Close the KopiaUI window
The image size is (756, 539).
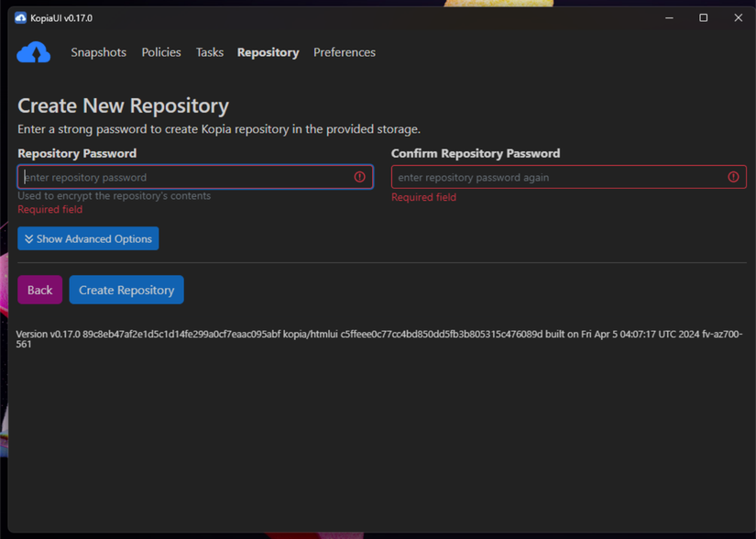[739, 17]
